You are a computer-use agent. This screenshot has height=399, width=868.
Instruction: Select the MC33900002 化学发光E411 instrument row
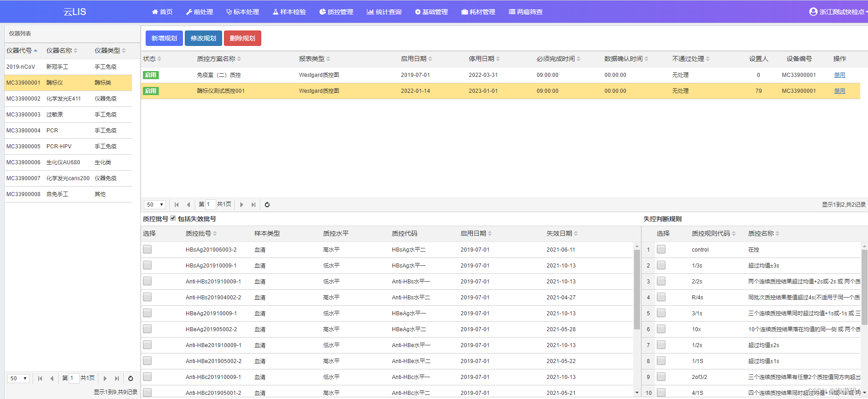68,99
